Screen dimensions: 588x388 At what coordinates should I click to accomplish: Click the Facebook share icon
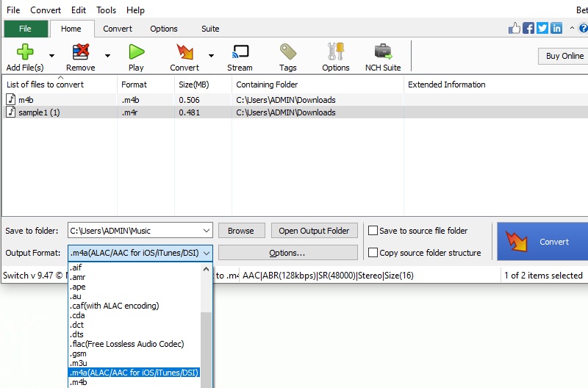point(528,29)
